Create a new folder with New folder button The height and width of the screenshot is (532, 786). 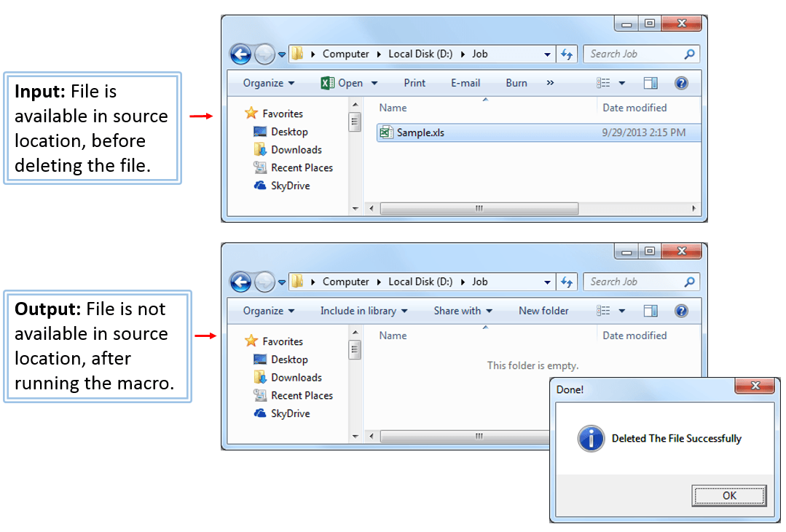(x=543, y=310)
